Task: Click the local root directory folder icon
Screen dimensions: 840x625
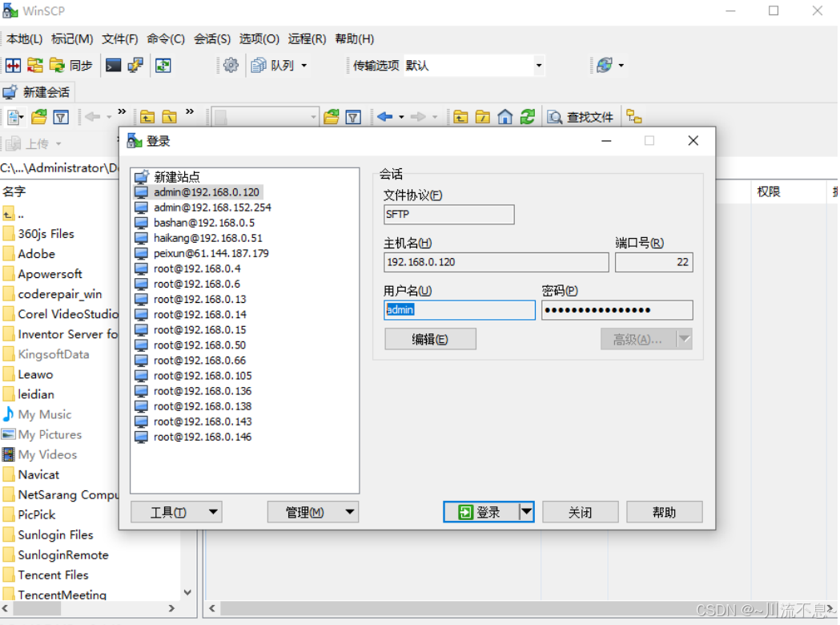Action: (x=169, y=117)
